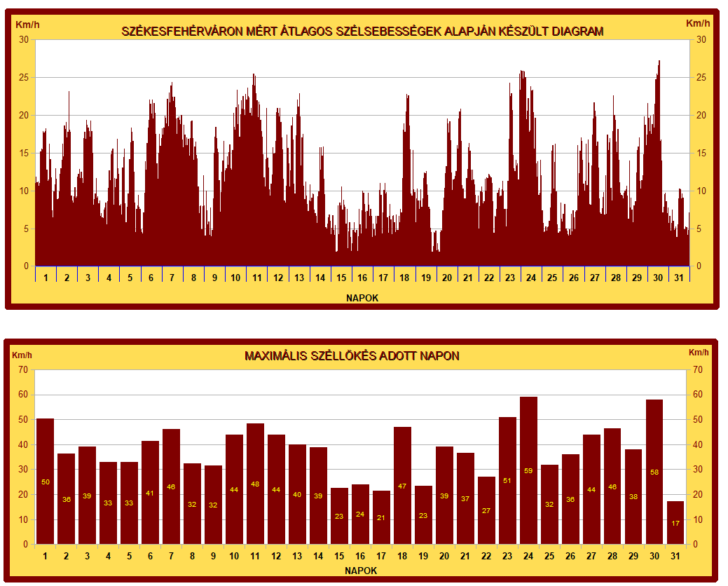Viewport: 728px width, 586px height.
Task: Select the day 31 bar labeled 17
Action: click(x=675, y=523)
